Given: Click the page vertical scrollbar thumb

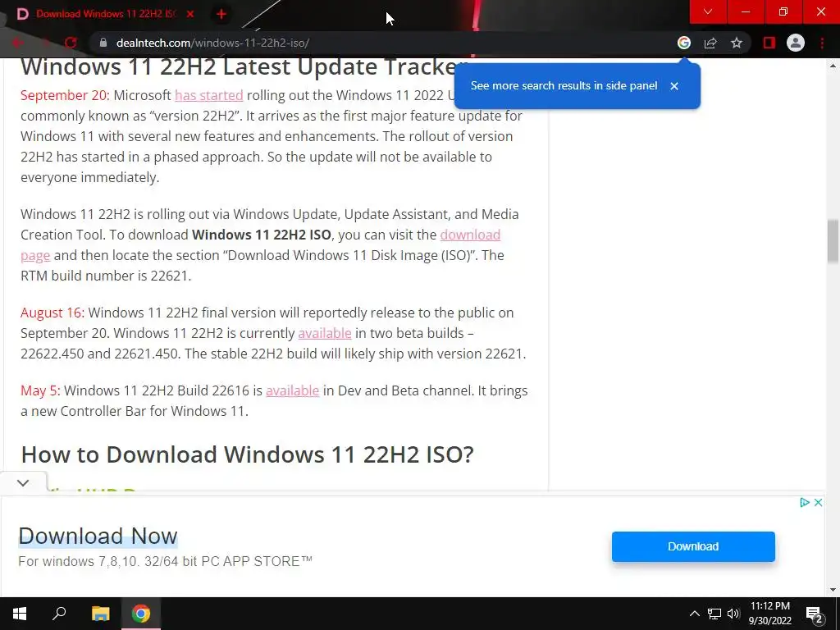Looking at the screenshot, I should (x=833, y=241).
